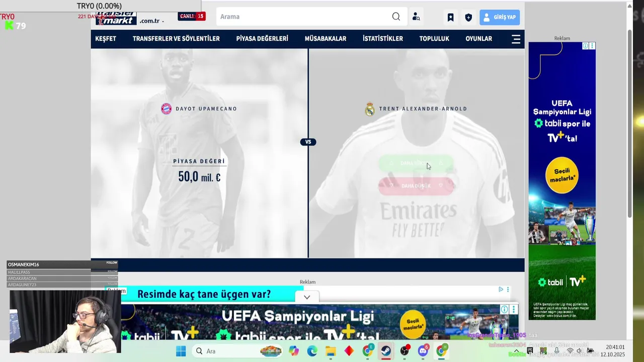Open PİYASA DEĞERLERİ menu
The image size is (644, 362).
[x=262, y=39]
